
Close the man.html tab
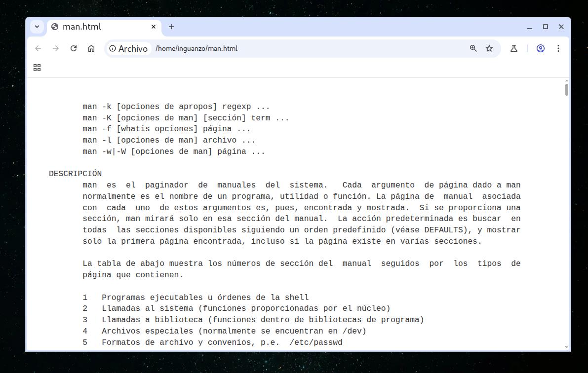tap(153, 27)
